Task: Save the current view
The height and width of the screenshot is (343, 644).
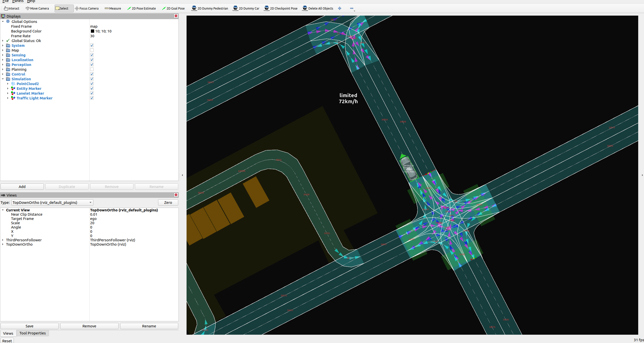Action: [29, 326]
